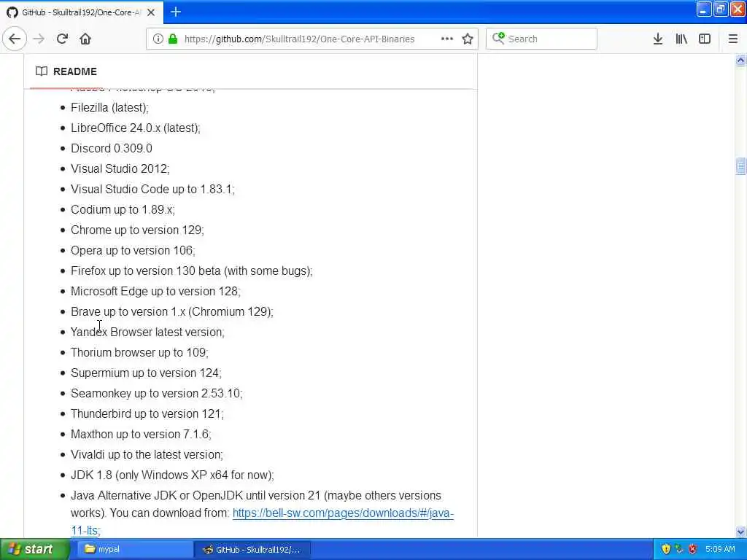This screenshot has width=747, height=560.
Task: Click 'JDK 1.8 (only Windows XP x64' line
Action: click(x=172, y=475)
